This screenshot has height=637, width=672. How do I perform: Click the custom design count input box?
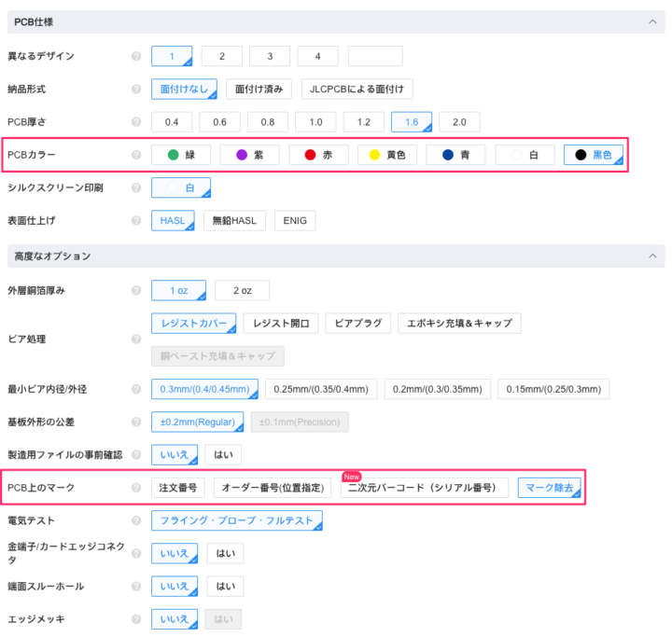374,56
